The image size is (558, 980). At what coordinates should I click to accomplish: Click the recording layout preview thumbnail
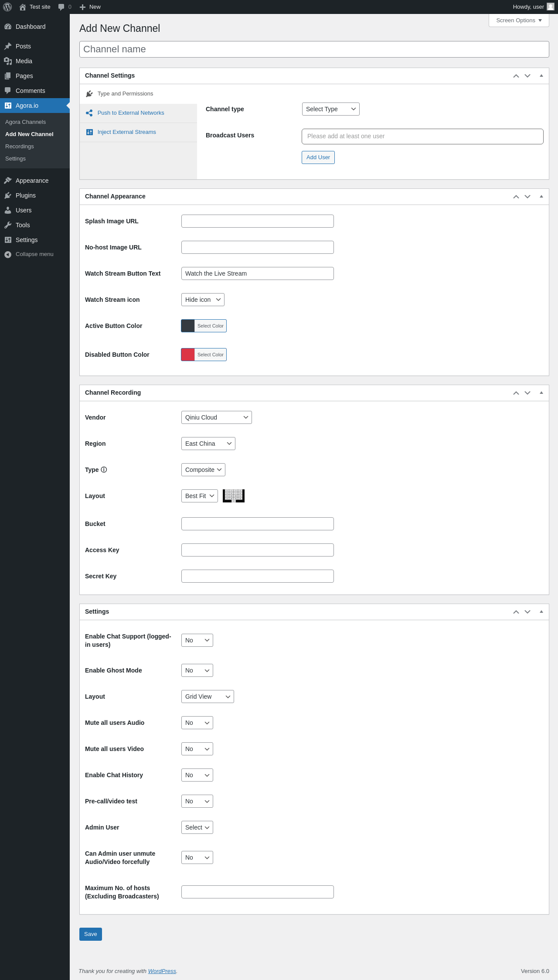pyautogui.click(x=234, y=496)
